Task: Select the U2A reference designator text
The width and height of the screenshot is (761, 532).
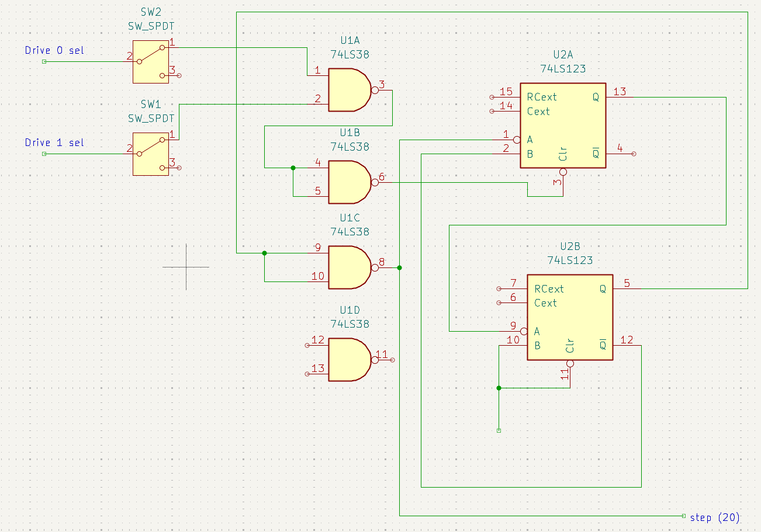Action: [563, 55]
